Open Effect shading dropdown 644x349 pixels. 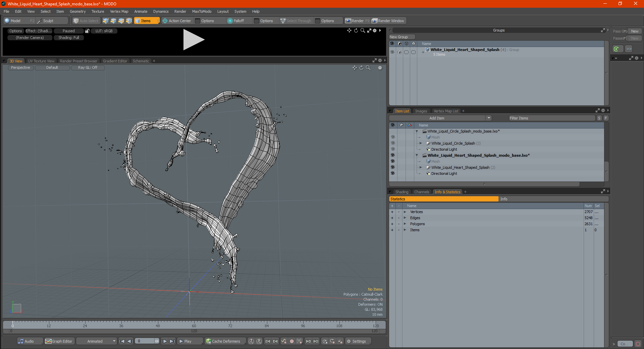point(39,31)
